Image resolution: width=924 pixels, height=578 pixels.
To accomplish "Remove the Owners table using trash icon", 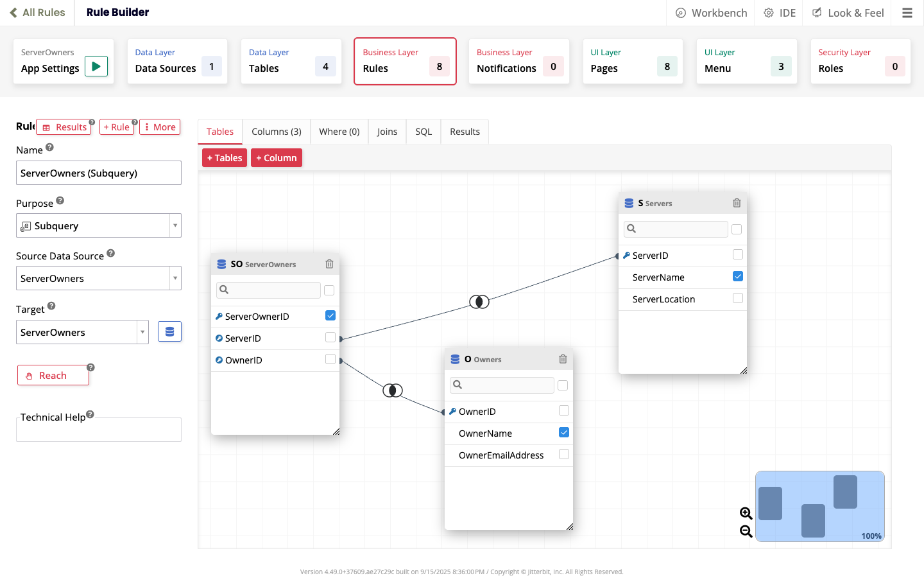I will click(563, 359).
